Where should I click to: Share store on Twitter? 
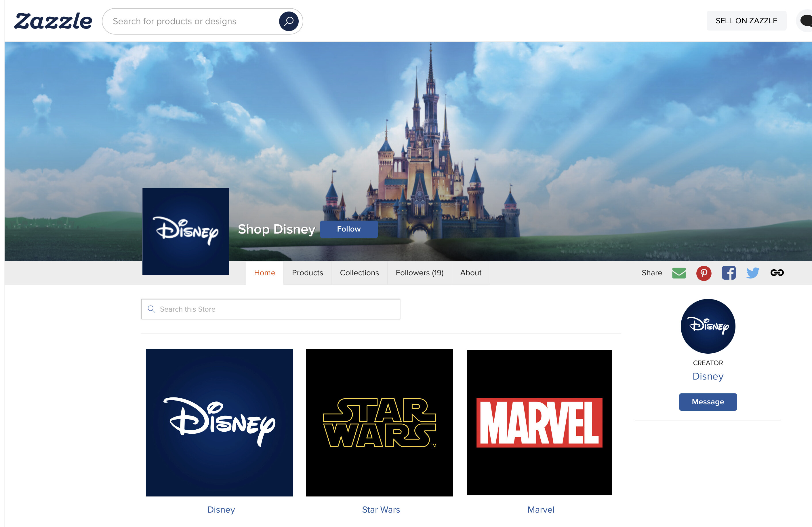click(x=753, y=273)
